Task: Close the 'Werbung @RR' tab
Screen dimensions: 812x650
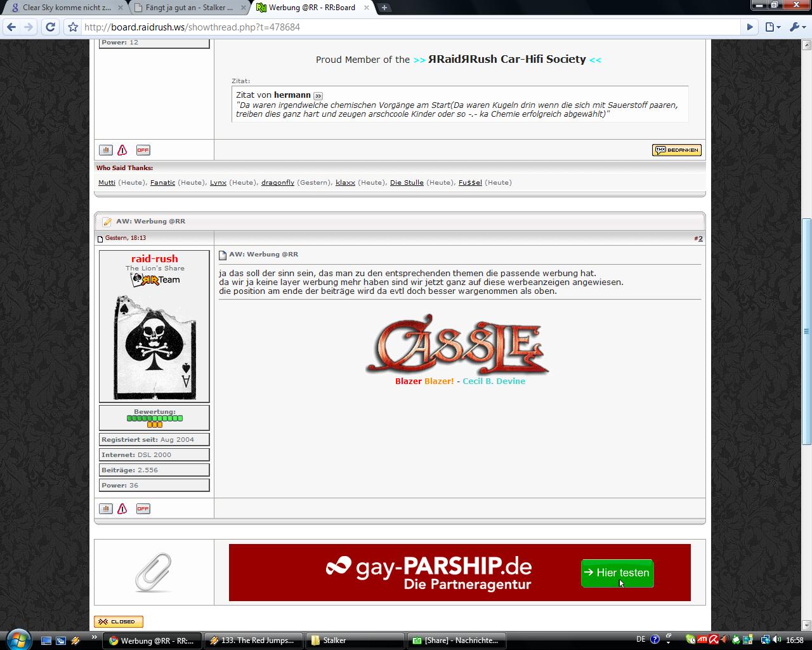Action: pos(367,8)
